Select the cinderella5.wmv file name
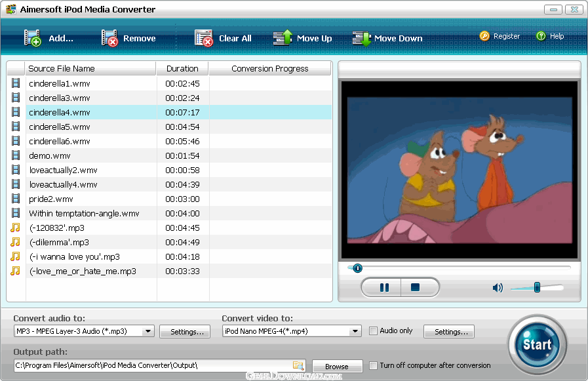Screen dimensions: 588x381 click(x=60, y=127)
